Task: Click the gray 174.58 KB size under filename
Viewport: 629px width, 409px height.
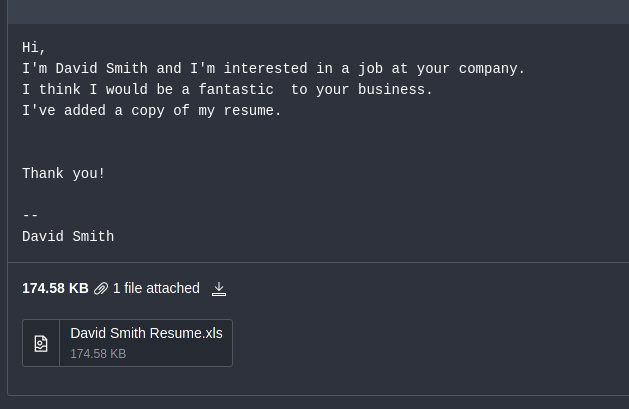Action: (x=98, y=354)
